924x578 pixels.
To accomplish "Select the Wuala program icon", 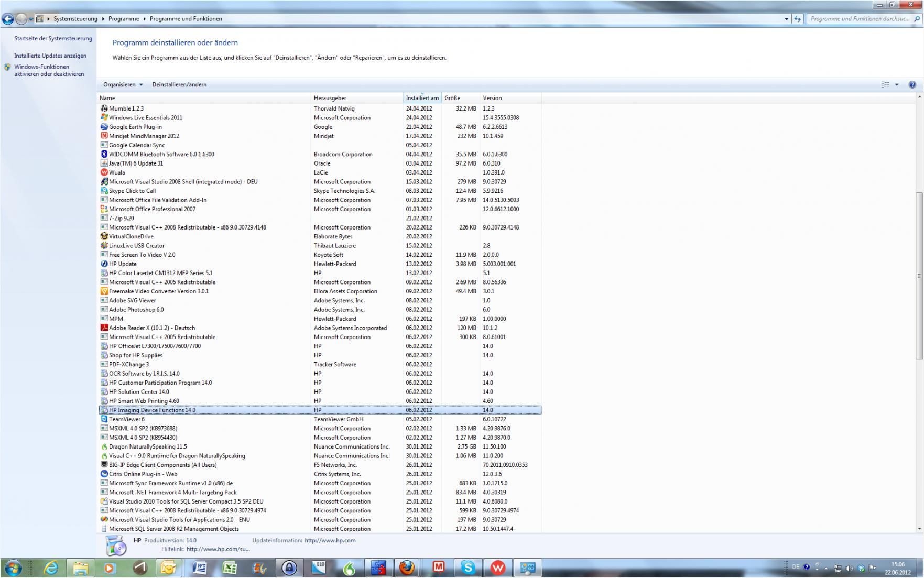I will (104, 172).
